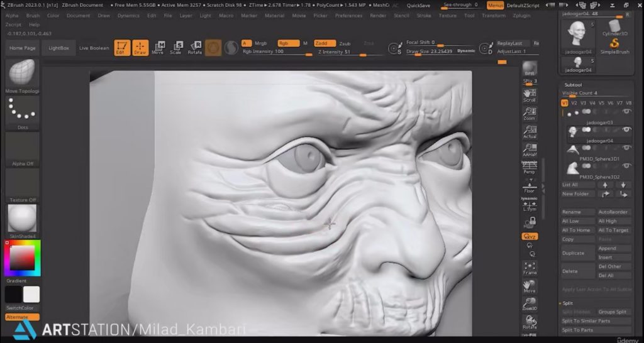Click the D draw size circle icon
This screenshot has height=343, width=644.
pyautogui.click(x=486, y=48)
